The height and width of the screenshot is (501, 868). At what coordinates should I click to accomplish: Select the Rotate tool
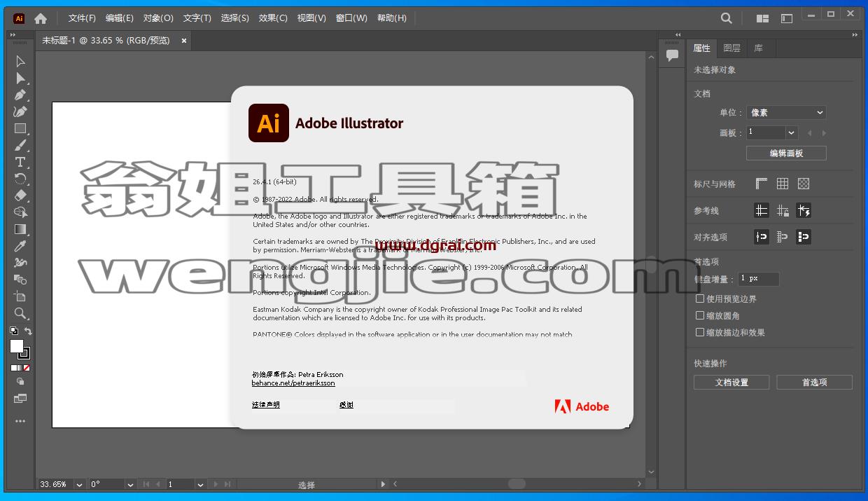click(20, 179)
